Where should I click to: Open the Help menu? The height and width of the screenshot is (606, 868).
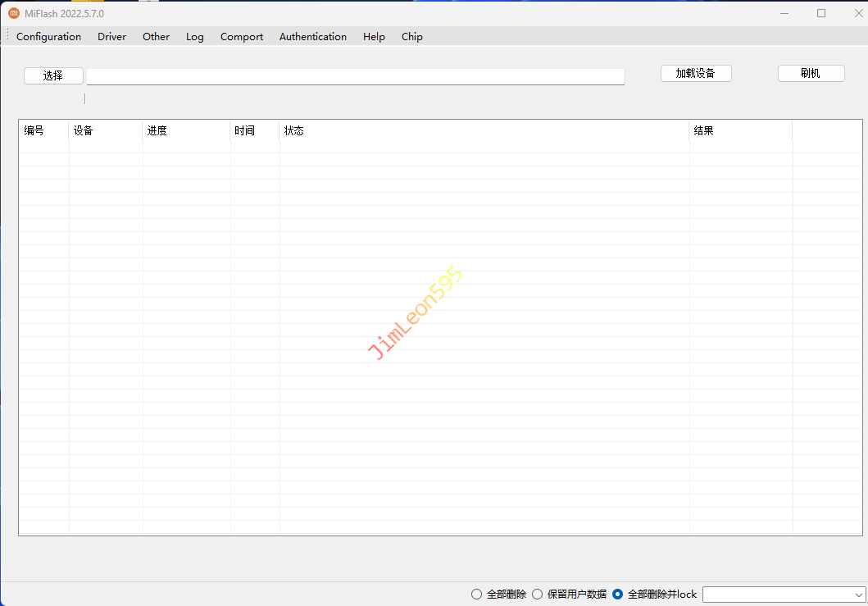point(374,37)
